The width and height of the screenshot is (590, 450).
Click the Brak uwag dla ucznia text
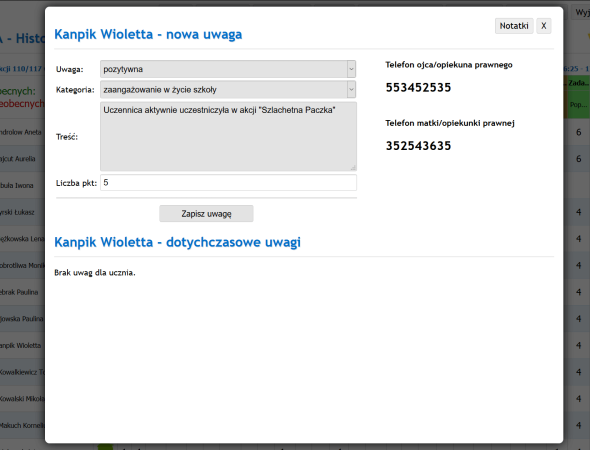tap(95, 273)
